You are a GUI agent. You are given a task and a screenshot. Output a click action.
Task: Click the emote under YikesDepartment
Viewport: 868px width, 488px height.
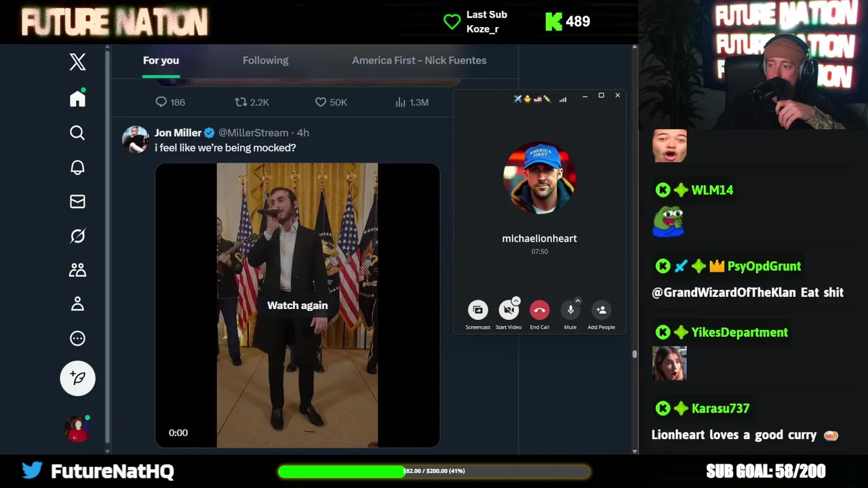[669, 363]
